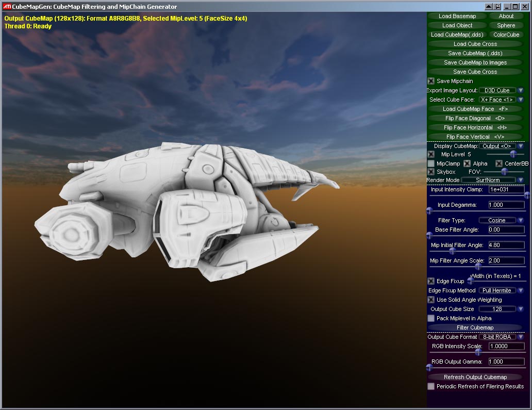Click the 'Thread 0: Ready' status text
The width and height of the screenshot is (532, 410).
click(28, 26)
